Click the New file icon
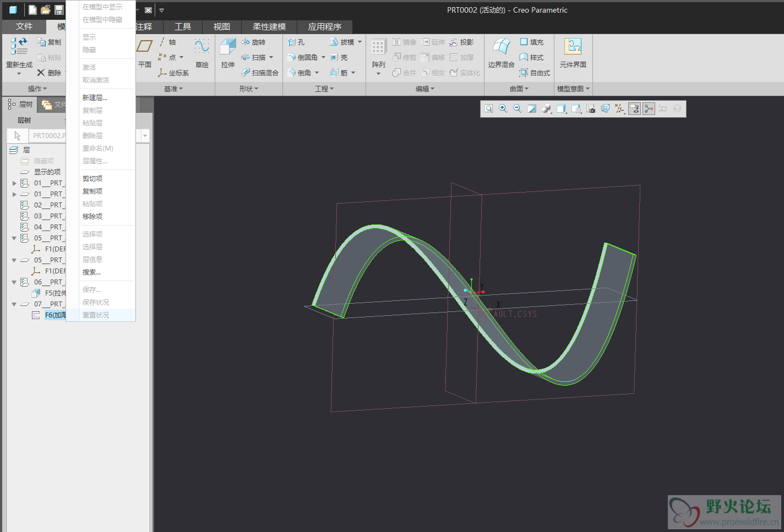Image resolution: width=784 pixels, height=532 pixels. 32,10
